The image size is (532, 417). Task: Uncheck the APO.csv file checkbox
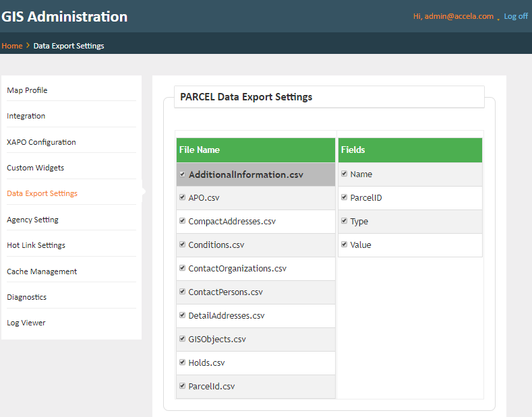[x=183, y=197]
